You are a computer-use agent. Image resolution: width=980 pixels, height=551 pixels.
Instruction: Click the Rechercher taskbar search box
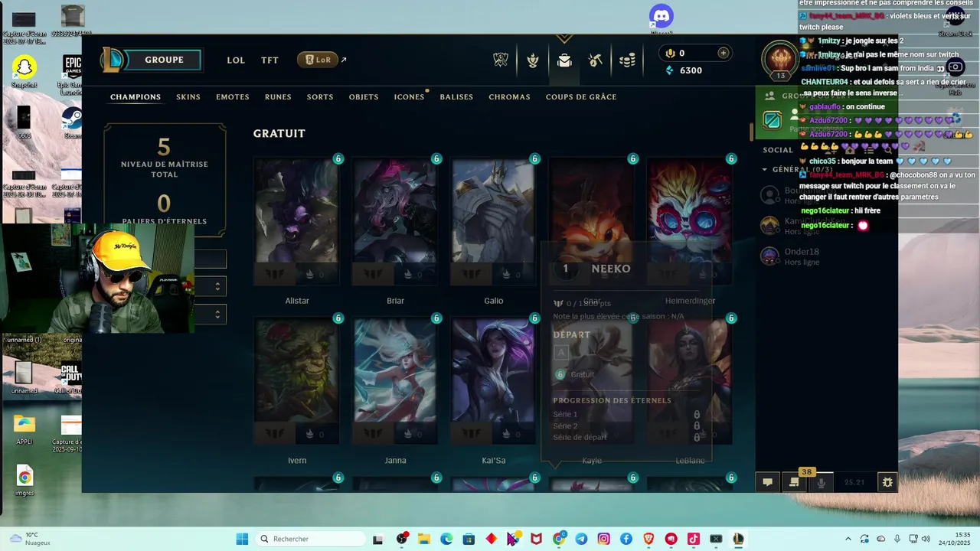[309, 539]
